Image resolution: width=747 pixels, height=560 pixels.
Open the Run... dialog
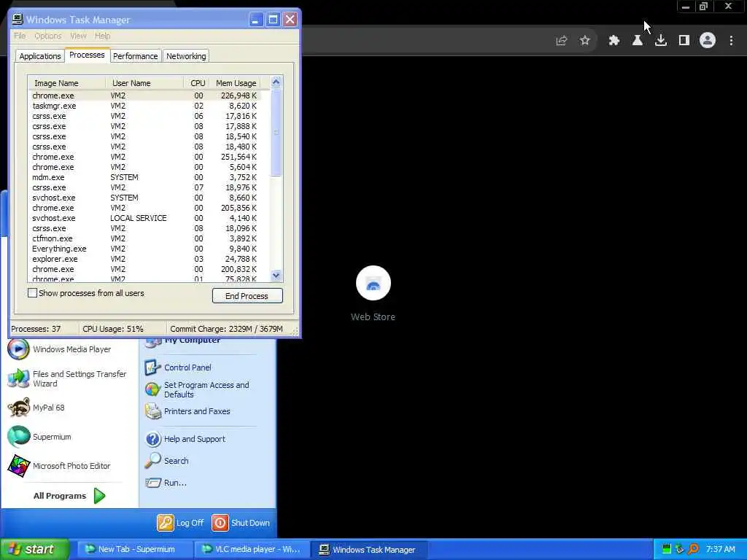pos(166,483)
